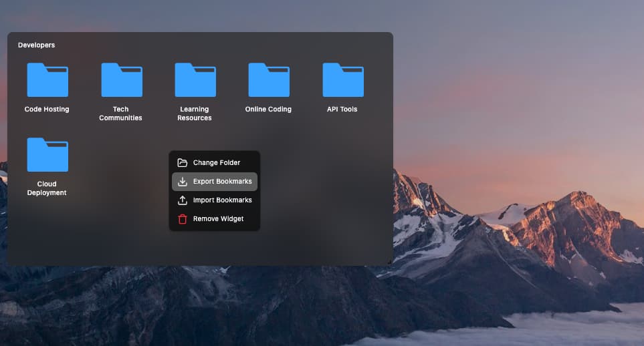Select Export Bookmarks menu entry

[x=215, y=182]
